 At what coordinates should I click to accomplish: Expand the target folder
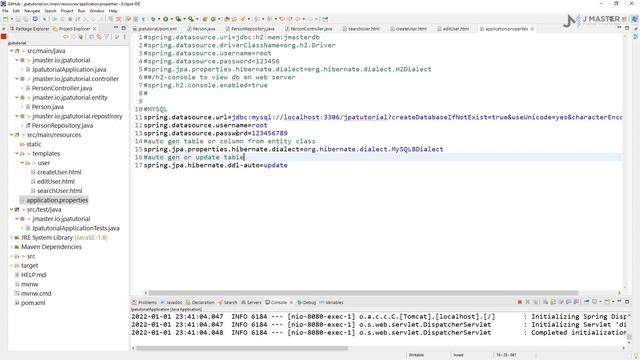tap(11, 266)
